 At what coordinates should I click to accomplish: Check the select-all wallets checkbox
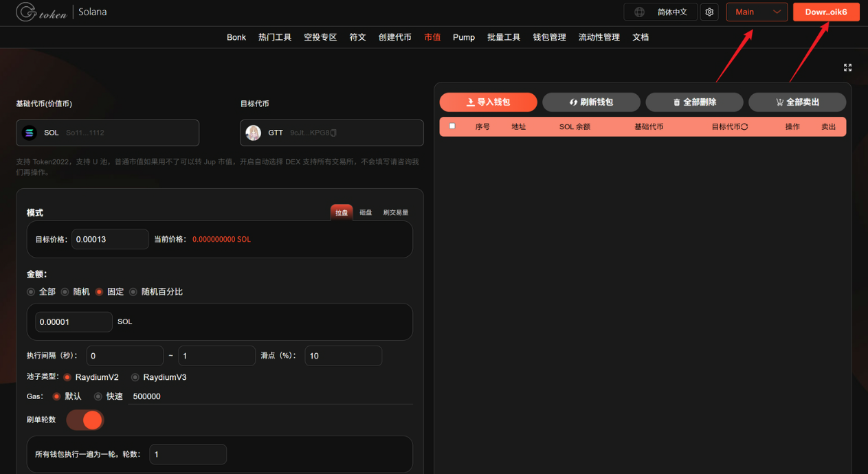(452, 126)
